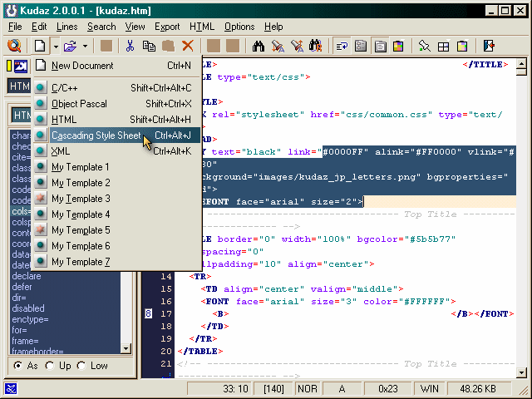Click attribute list scroll down arrow

(x=126, y=348)
